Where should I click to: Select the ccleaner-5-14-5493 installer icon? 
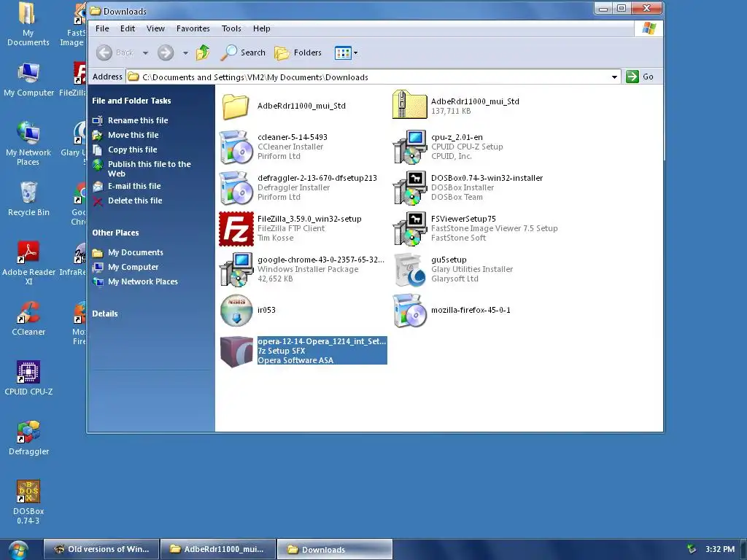click(x=236, y=147)
